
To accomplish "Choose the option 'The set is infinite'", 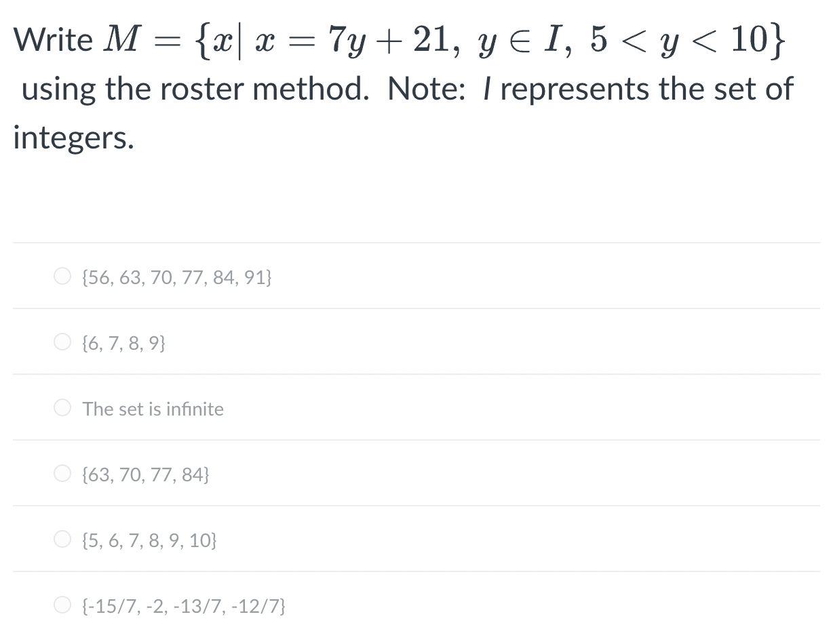I will [x=153, y=408].
